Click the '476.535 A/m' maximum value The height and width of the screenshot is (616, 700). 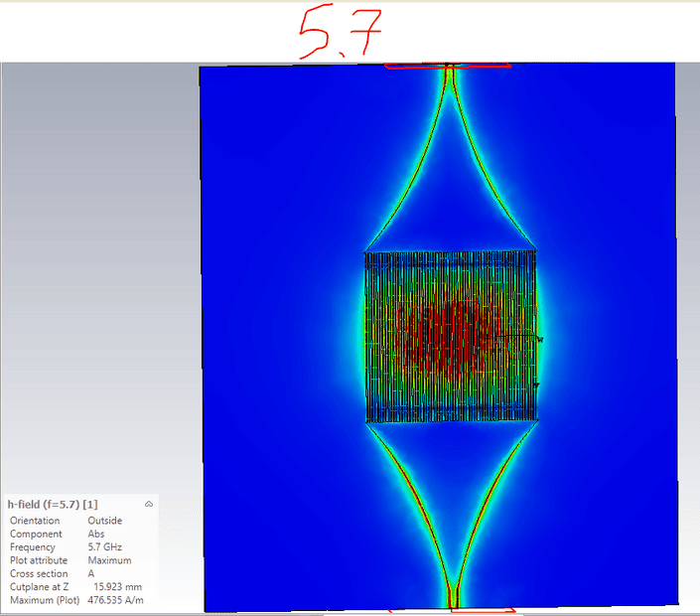(x=115, y=600)
